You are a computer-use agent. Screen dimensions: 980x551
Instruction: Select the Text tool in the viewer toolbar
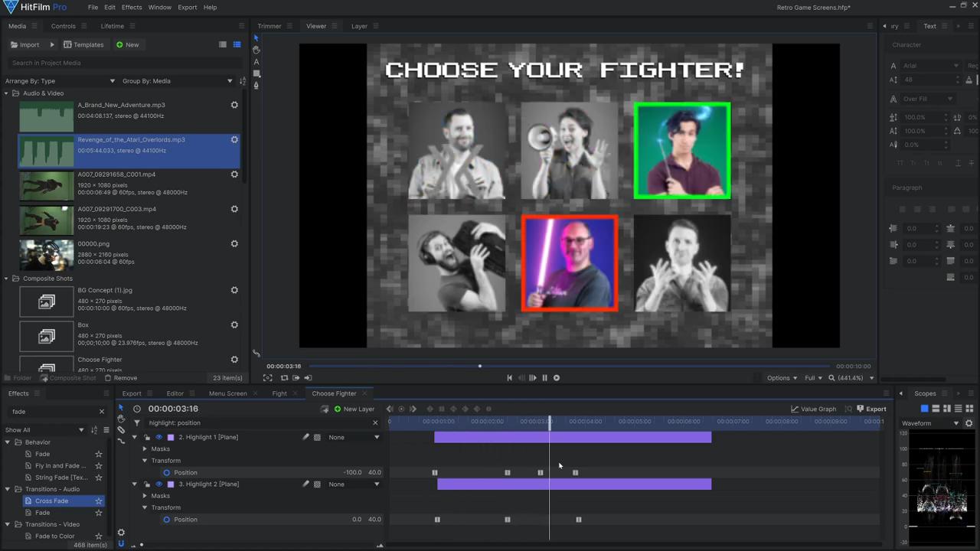[256, 62]
